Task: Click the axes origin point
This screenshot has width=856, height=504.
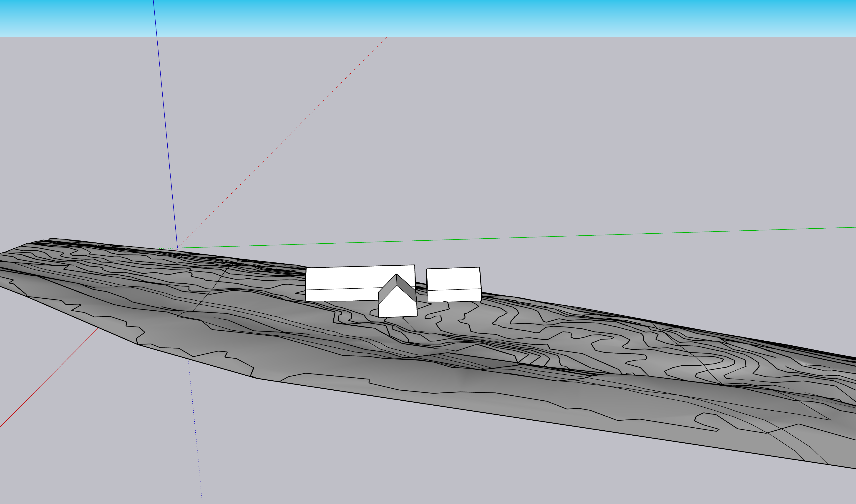Action: tap(177, 248)
